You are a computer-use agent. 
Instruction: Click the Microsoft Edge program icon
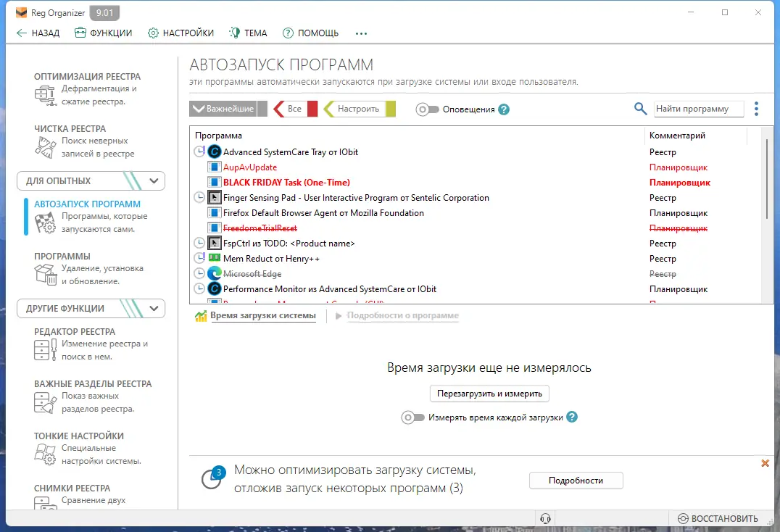pos(215,273)
